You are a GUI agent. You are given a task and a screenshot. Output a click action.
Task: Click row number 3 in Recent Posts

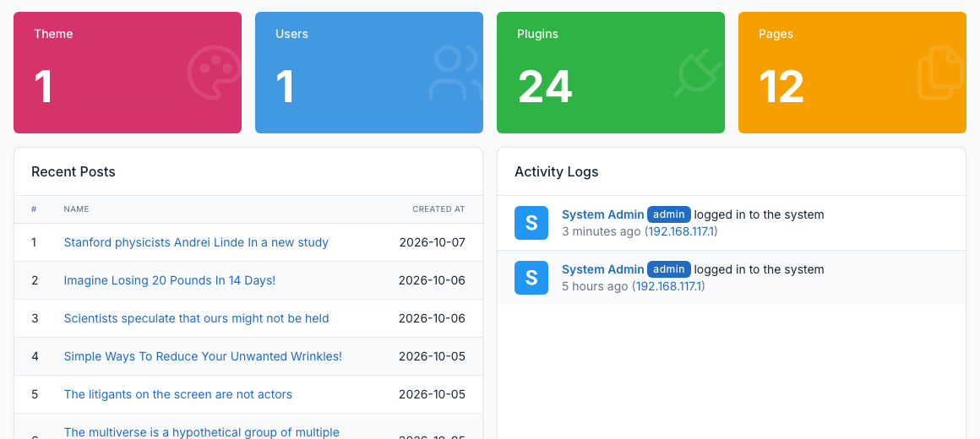coord(35,318)
